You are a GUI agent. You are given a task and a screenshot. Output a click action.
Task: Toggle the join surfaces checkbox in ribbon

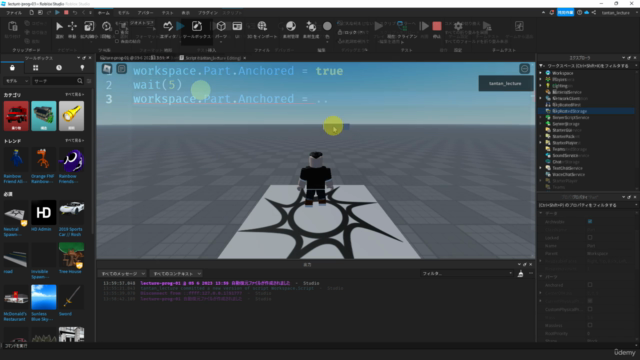coord(117,41)
